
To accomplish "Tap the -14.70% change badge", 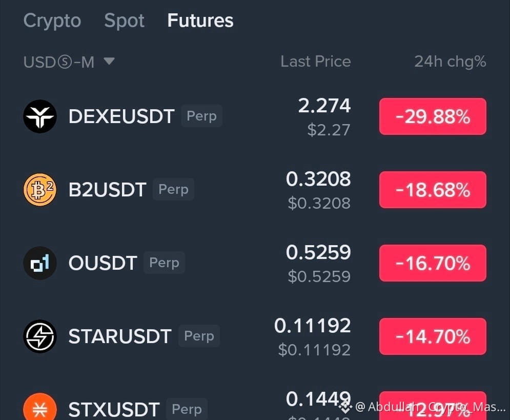I will tap(433, 336).
